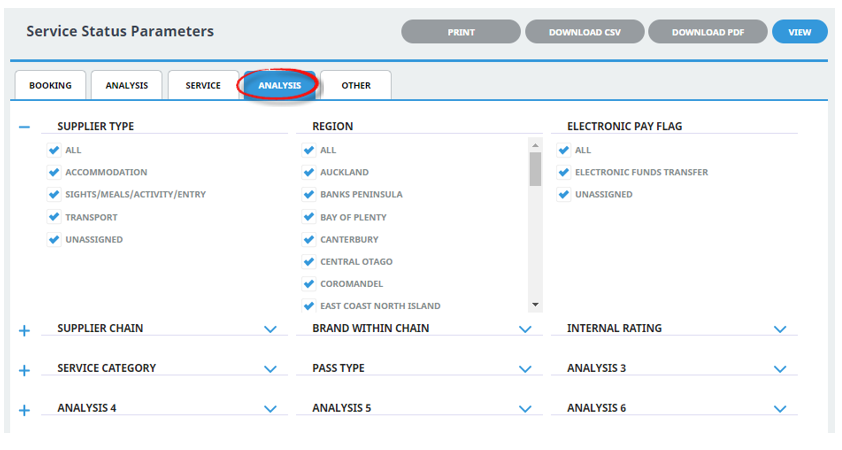Click the REGION heading
The image size is (842, 450).
pos(333,126)
